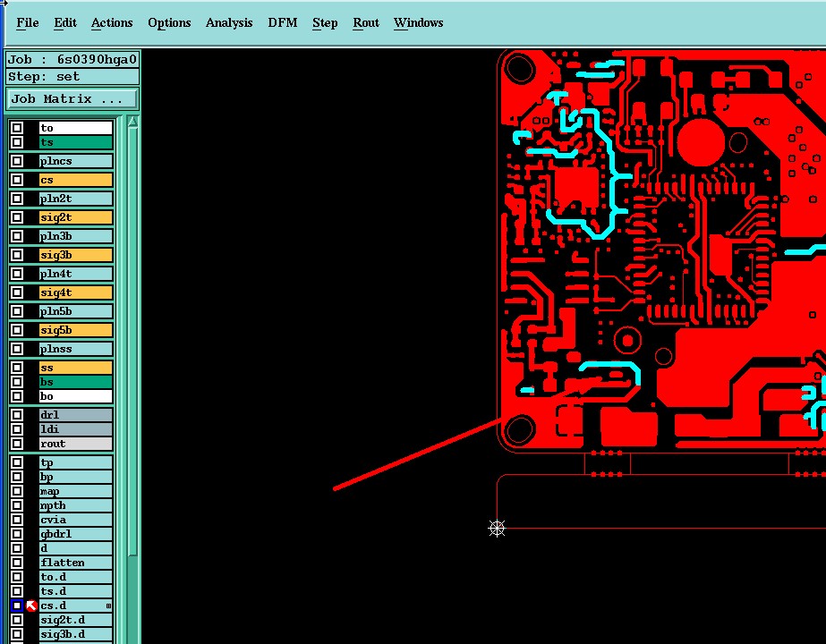This screenshot has height=644, width=826.
Task: Click the small marker icon right of cs.d
Action: click(109, 606)
